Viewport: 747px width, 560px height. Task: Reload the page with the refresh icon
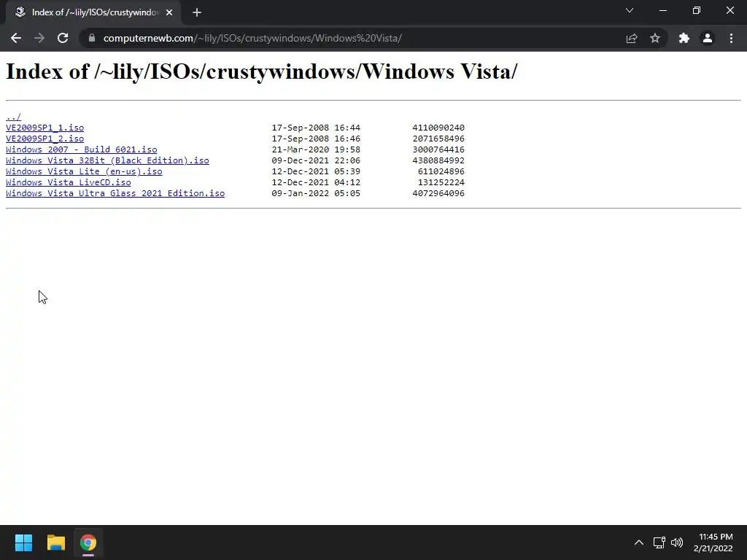(63, 38)
